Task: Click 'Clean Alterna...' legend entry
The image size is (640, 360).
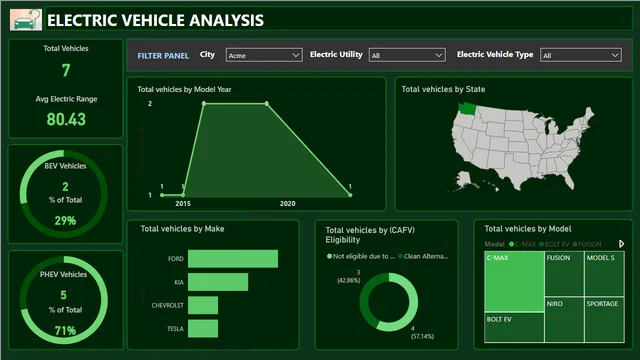Action: [423, 256]
